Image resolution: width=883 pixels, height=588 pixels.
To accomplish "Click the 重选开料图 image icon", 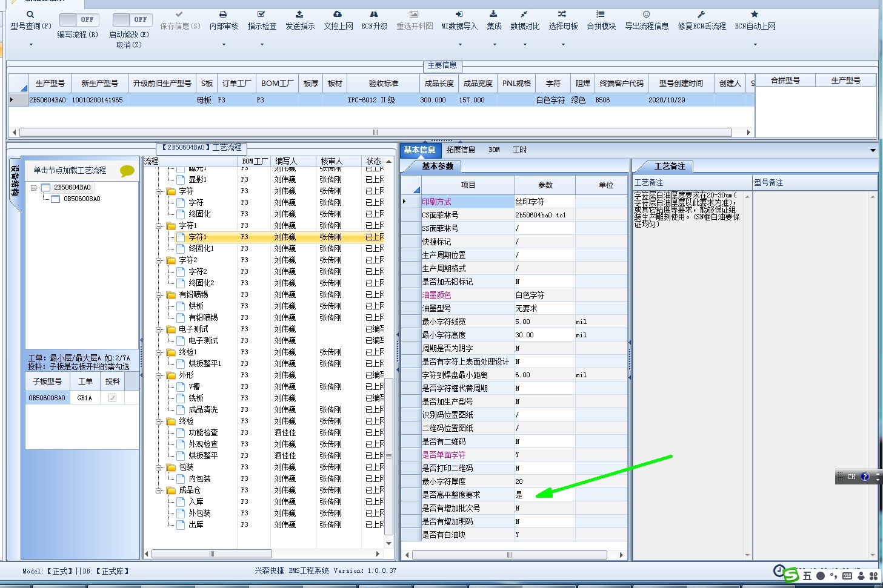I will click(414, 14).
